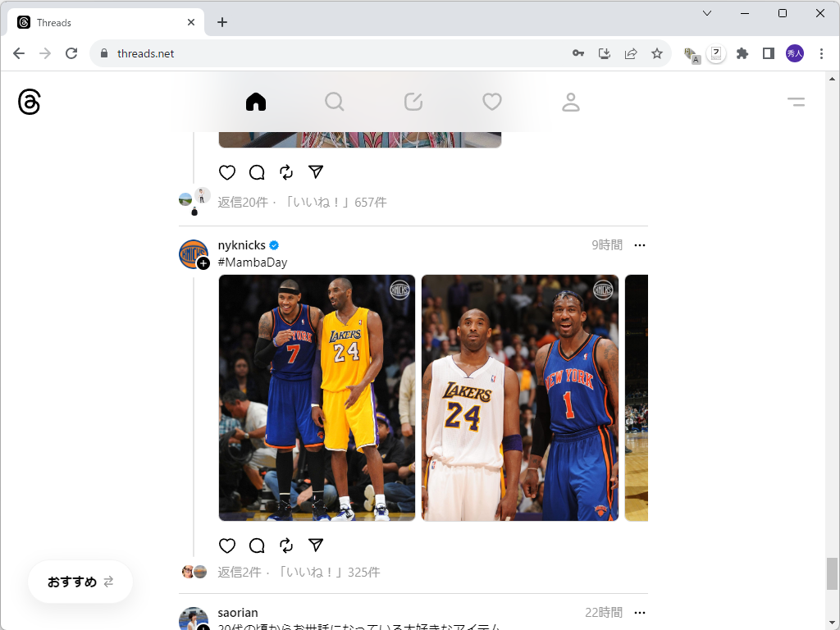Open the hamburger menu in the top right
The width and height of the screenshot is (840, 630).
(796, 101)
